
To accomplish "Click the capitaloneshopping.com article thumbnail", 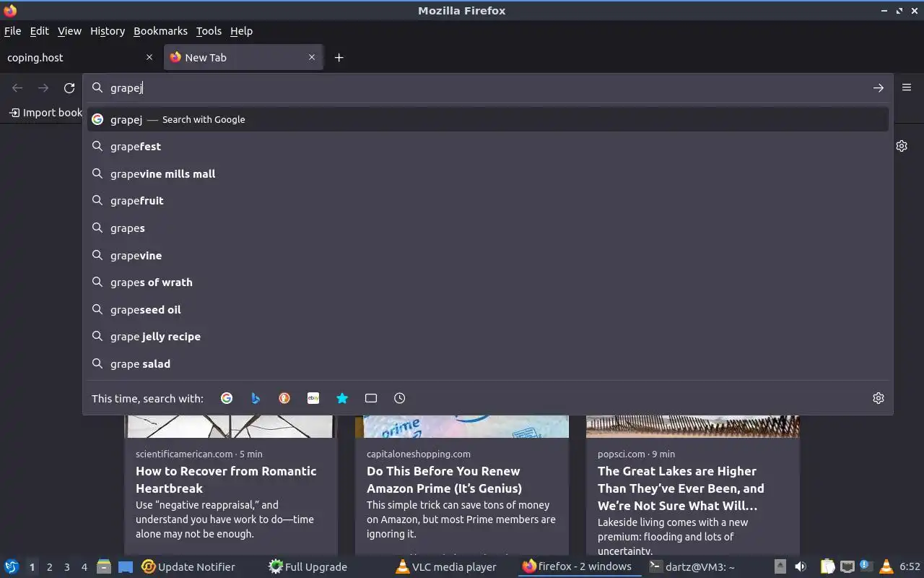I will [462, 426].
